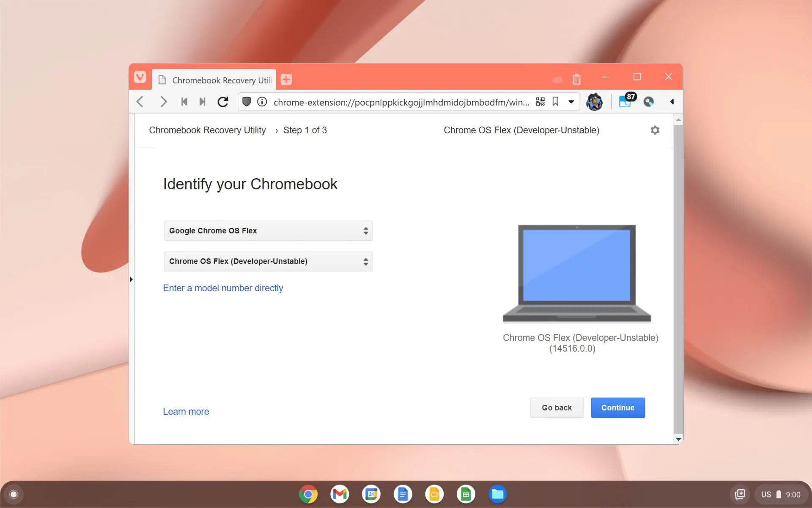Open Gmail from the shelf
Image resolution: width=812 pixels, height=508 pixels.
[x=340, y=494]
